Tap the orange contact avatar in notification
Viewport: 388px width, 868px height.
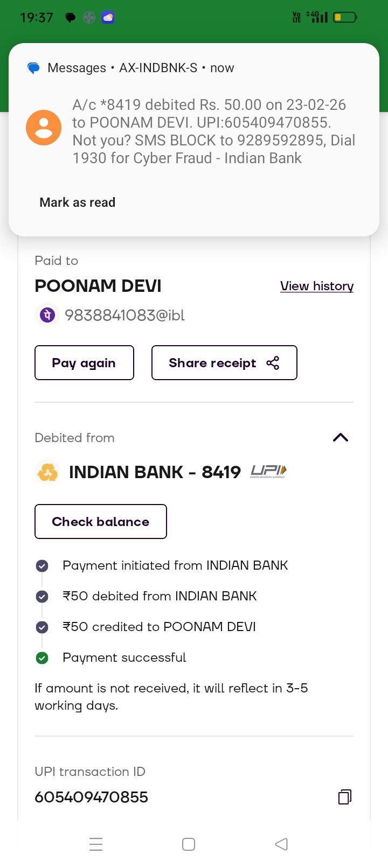pyautogui.click(x=44, y=128)
